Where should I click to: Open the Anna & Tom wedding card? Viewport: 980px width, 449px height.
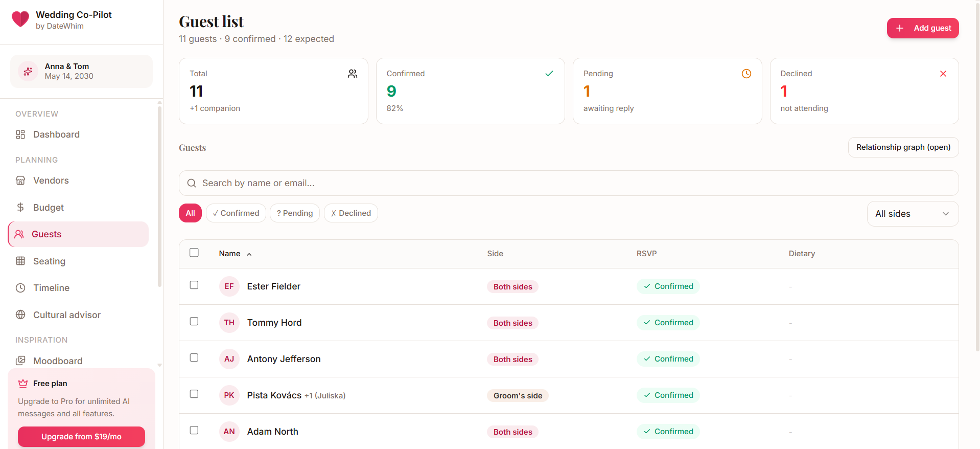pyautogui.click(x=81, y=71)
